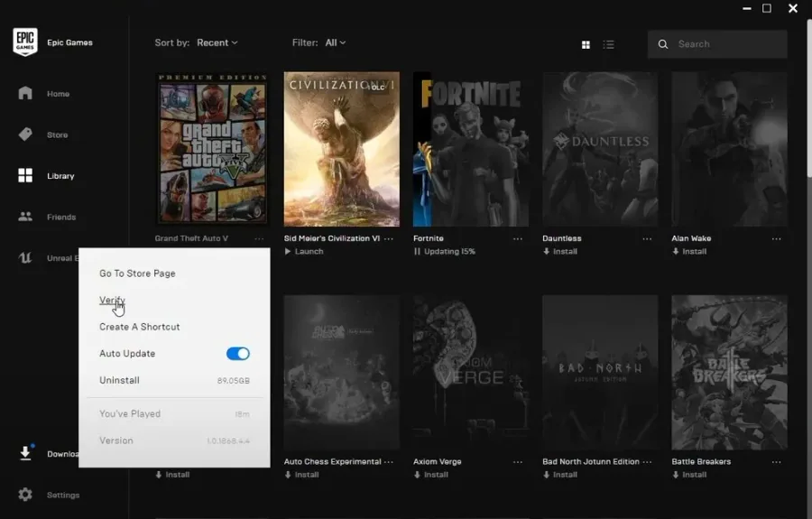The height and width of the screenshot is (519, 812).
Task: Open three-dot options for Alan Wake
Action: coord(776,239)
